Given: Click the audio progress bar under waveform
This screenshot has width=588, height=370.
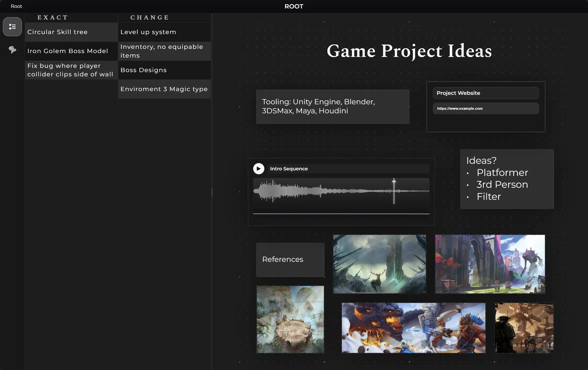Looking at the screenshot, I should [x=341, y=214].
